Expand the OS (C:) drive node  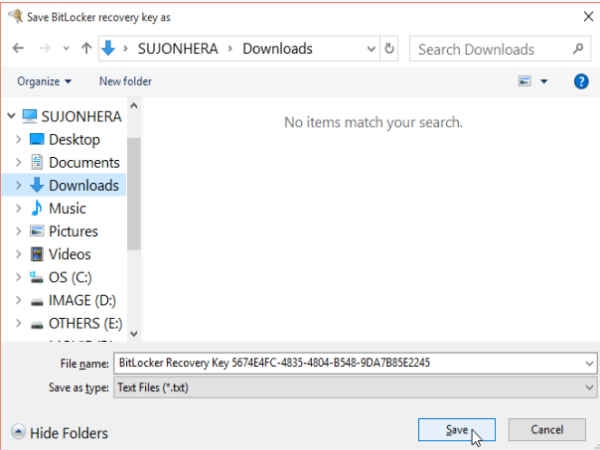coord(18,277)
